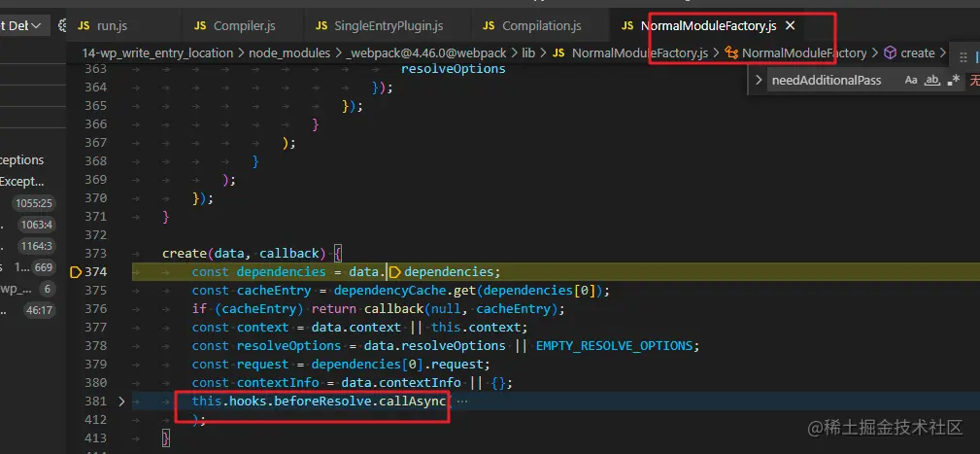The width and height of the screenshot is (980, 454).
Task: Open the breakpoint entry labeled 669
Action: point(43,267)
